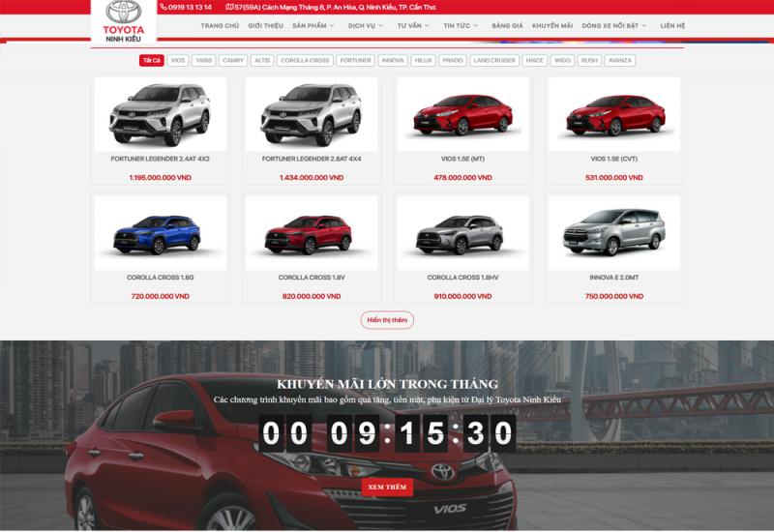The width and height of the screenshot is (774, 532).
Task: Click the Hiển thị thêm button
Action: (x=387, y=319)
